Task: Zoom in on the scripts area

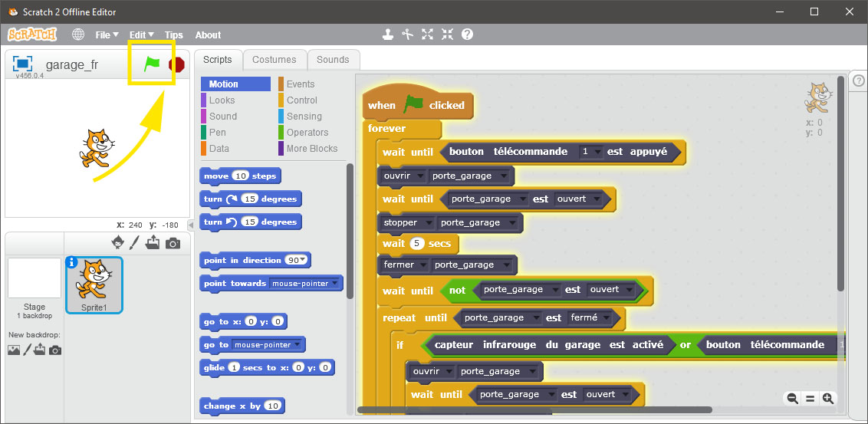Action: [x=827, y=398]
